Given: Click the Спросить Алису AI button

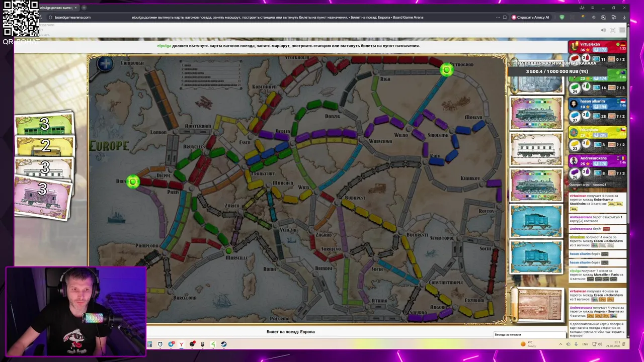Looking at the screenshot, I should [530, 17].
